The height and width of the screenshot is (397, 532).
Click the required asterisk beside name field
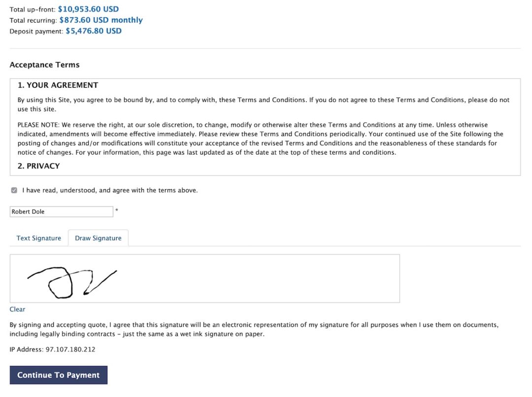(x=117, y=210)
